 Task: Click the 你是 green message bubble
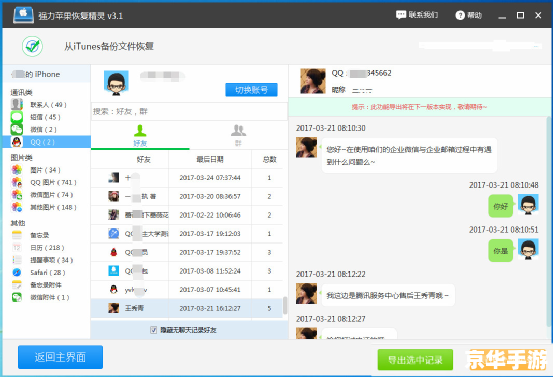(500, 251)
